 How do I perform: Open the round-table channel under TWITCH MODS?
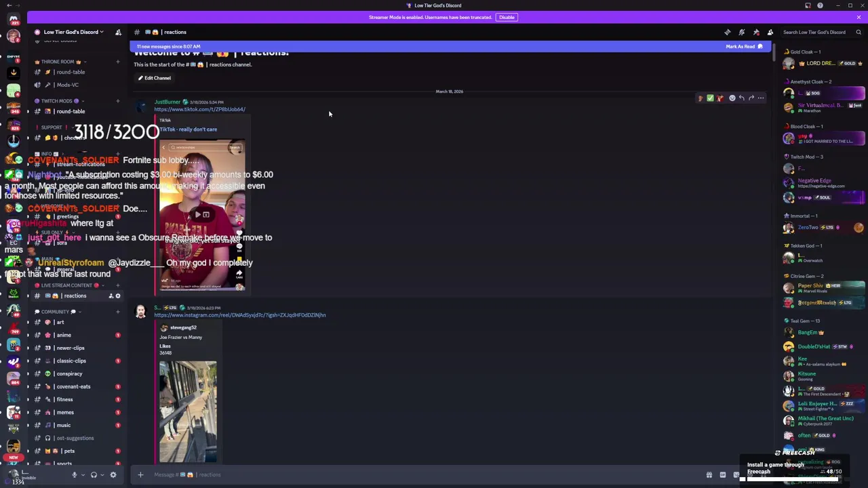tap(76, 111)
